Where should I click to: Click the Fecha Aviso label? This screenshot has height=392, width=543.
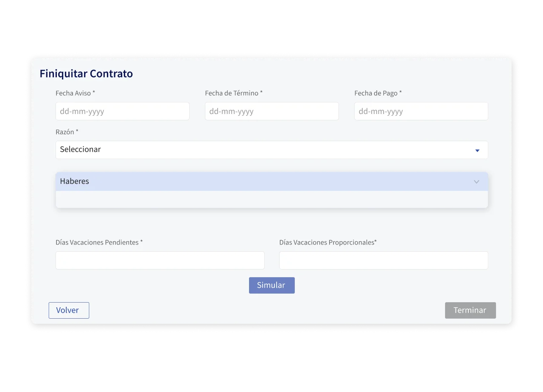coord(75,93)
